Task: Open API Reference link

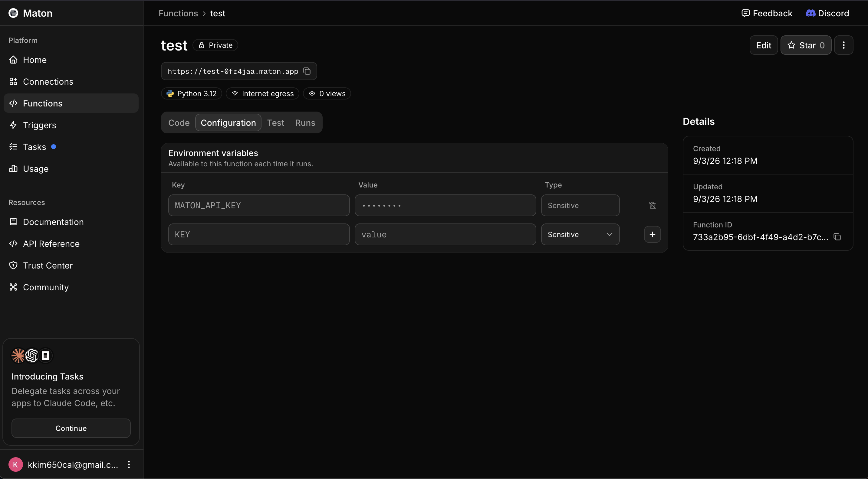Action: coord(71,244)
